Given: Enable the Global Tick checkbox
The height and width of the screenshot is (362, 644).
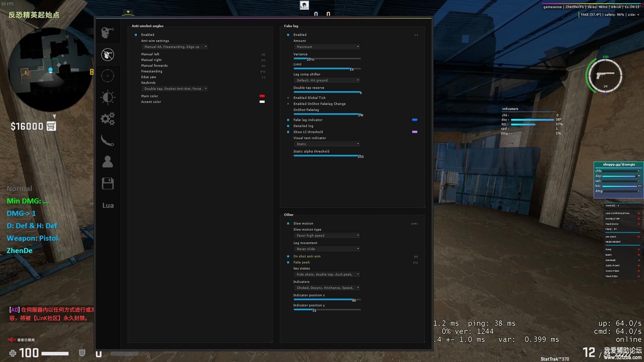Looking at the screenshot, I should pos(288,98).
